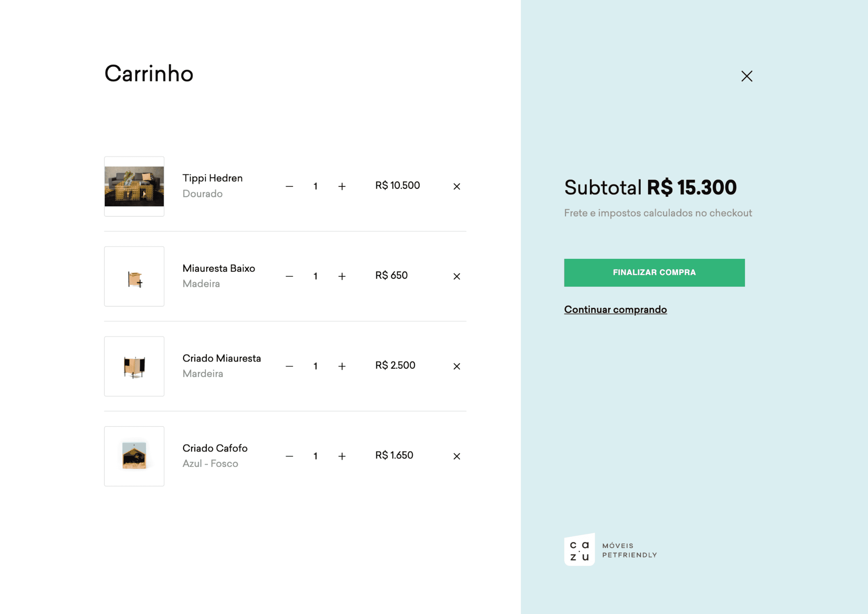The image size is (868, 614).
Task: Open the Tippi Hedren product thumbnail
Action: (x=134, y=186)
